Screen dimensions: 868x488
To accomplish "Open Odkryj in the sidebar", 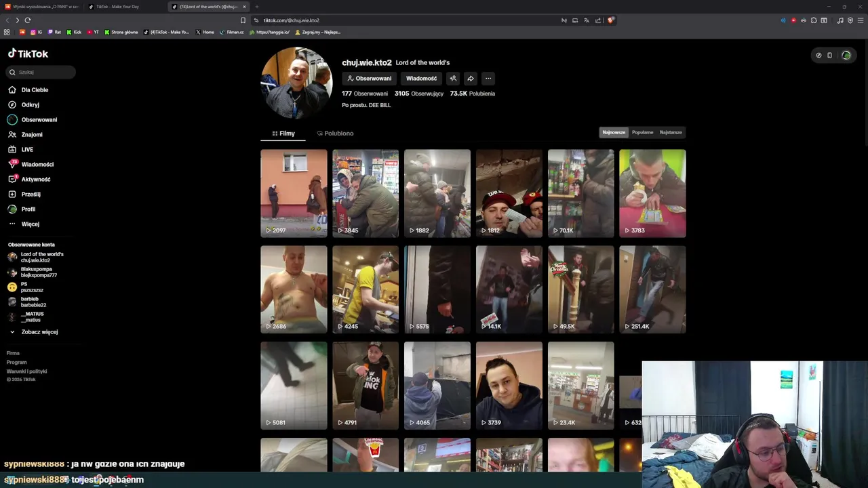I will pyautogui.click(x=24, y=104).
